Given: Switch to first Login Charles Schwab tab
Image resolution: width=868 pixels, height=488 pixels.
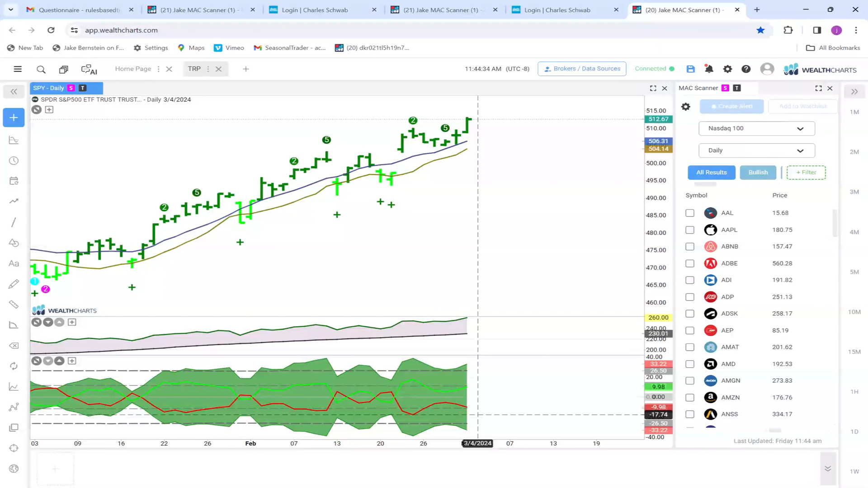Looking at the screenshot, I should [x=315, y=9].
